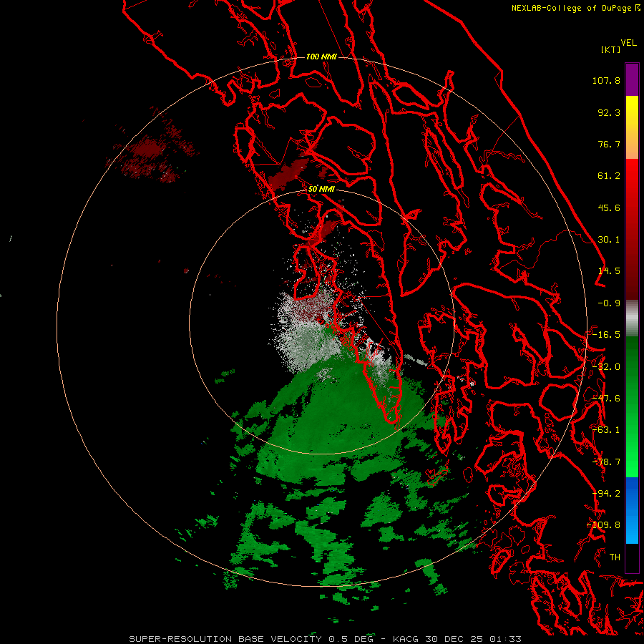Click the 76.7 velocity scale value
The width and height of the screenshot is (644, 644).
(x=609, y=144)
